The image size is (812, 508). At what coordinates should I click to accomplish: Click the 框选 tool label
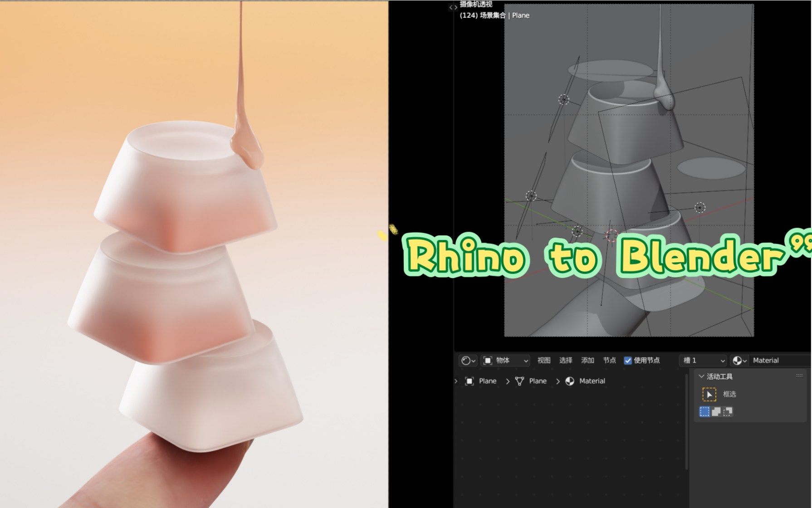[729, 394]
